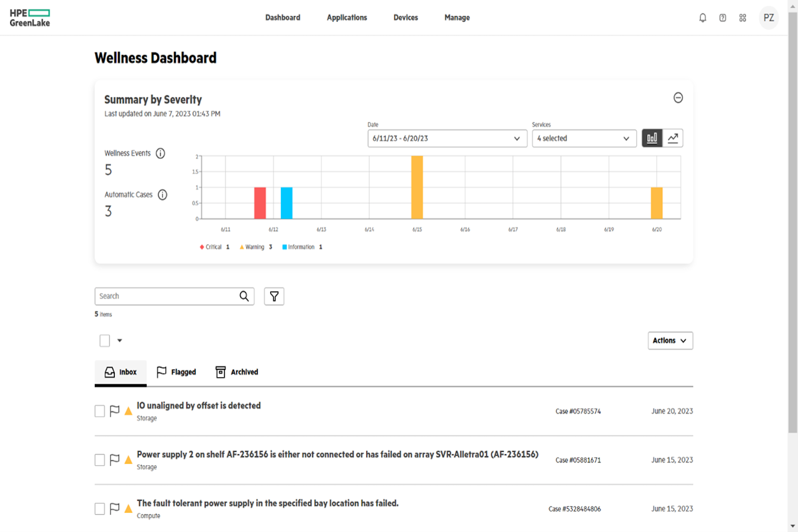This screenshot has height=532, width=798.
Task: Collapse Summary by Severity with the minus icon
Action: 678,98
